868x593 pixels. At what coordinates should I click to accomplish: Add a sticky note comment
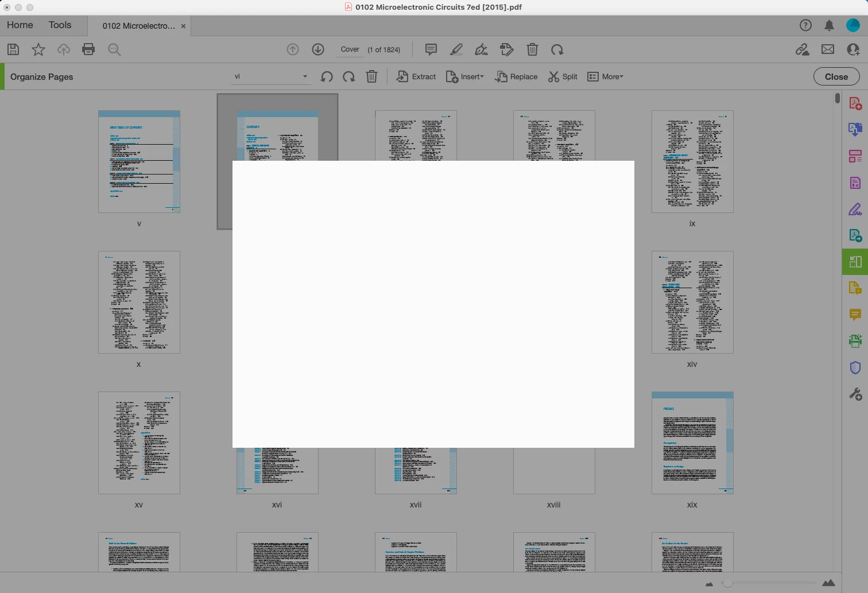(x=431, y=49)
